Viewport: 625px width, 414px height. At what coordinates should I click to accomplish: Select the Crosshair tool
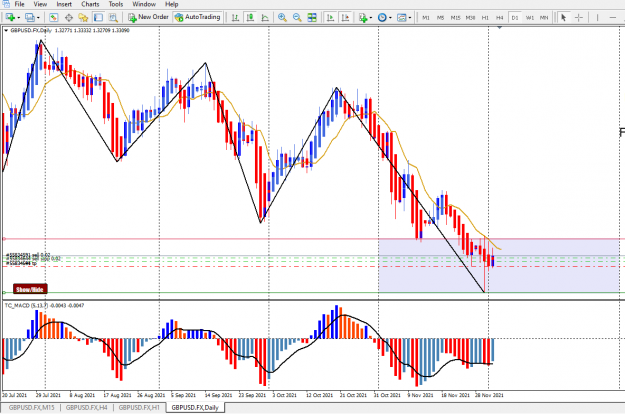tap(579, 18)
